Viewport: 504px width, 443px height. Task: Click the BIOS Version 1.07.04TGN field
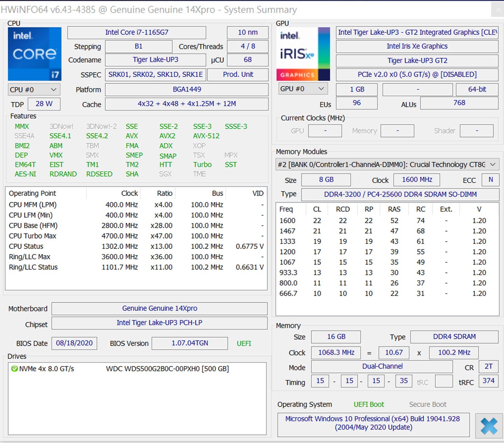(189, 343)
